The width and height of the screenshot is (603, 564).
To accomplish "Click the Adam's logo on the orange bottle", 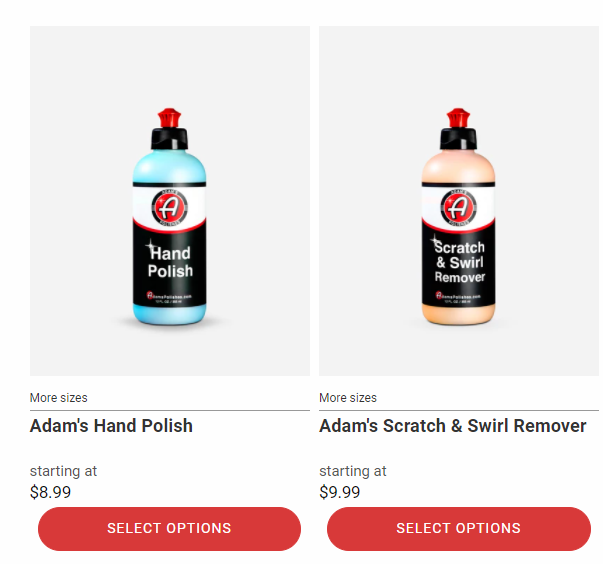I will [458, 208].
